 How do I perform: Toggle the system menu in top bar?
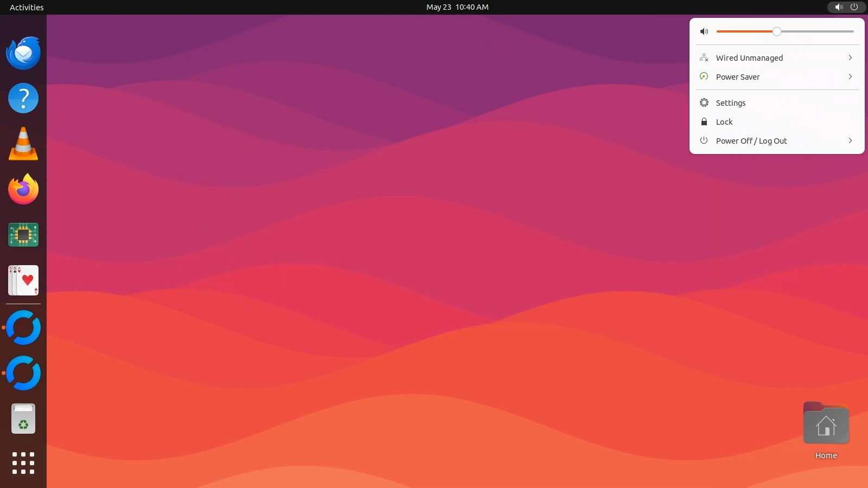(846, 7)
